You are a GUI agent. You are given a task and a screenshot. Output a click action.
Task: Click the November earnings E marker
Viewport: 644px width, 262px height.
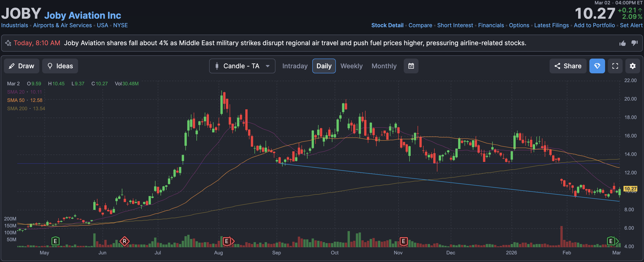[403, 241]
